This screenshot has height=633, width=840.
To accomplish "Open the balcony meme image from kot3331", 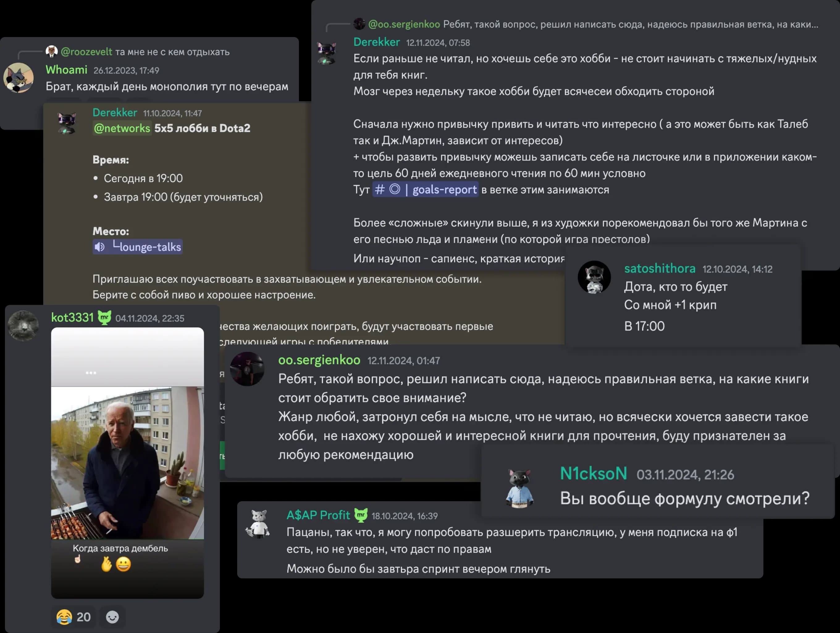I will pyautogui.click(x=128, y=463).
